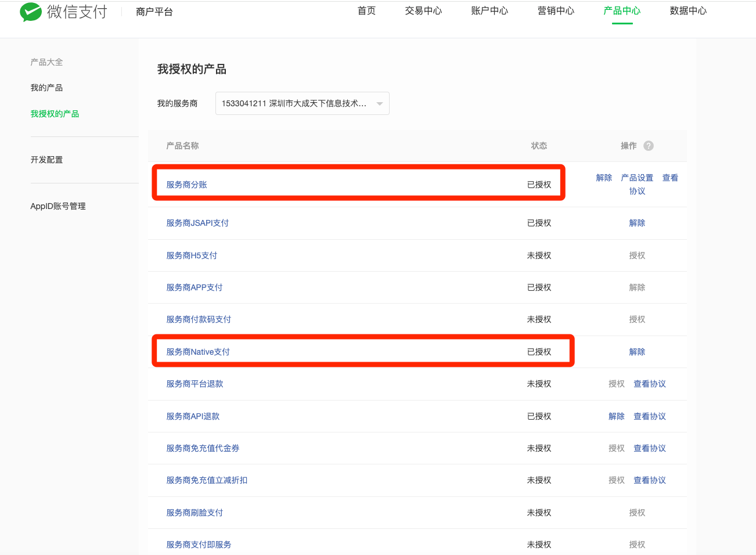The width and height of the screenshot is (756, 555).
Task: Click 解除 for 服务商API退款
Action: pos(616,416)
